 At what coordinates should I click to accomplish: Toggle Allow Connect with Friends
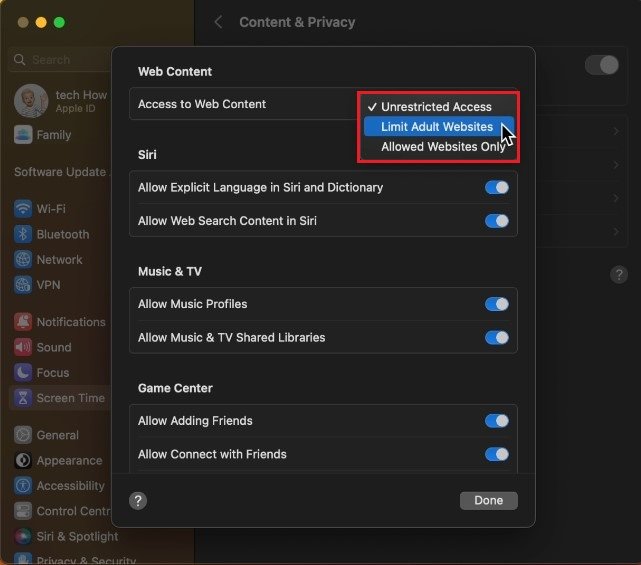pos(497,454)
